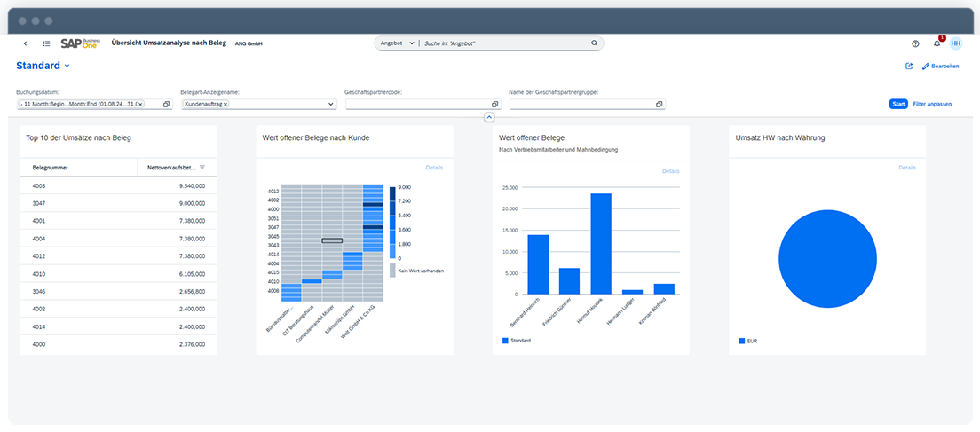Open the notifications bell
Image resolution: width=980 pixels, height=432 pixels.
pyautogui.click(x=936, y=43)
